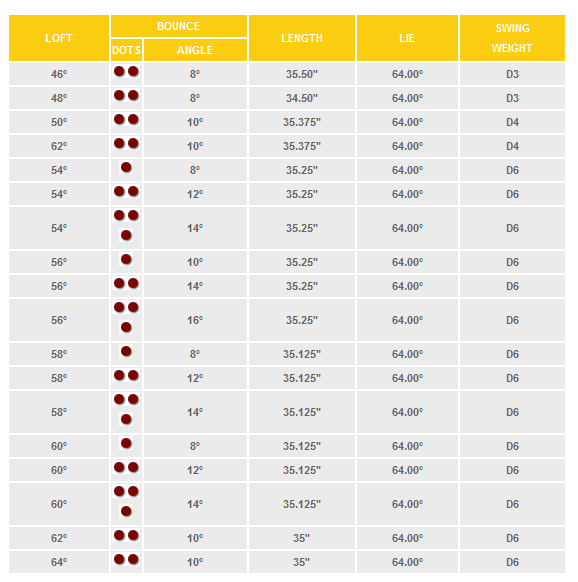Image resolution: width=578 pixels, height=582 pixels.
Task: Select the two-dot icon beside the 50° loft
Action: [x=126, y=120]
